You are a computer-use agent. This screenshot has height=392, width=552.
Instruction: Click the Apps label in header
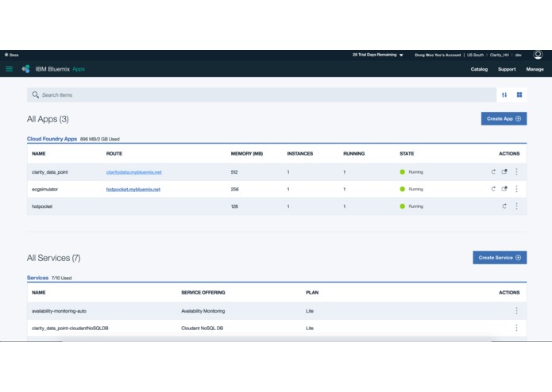[79, 69]
